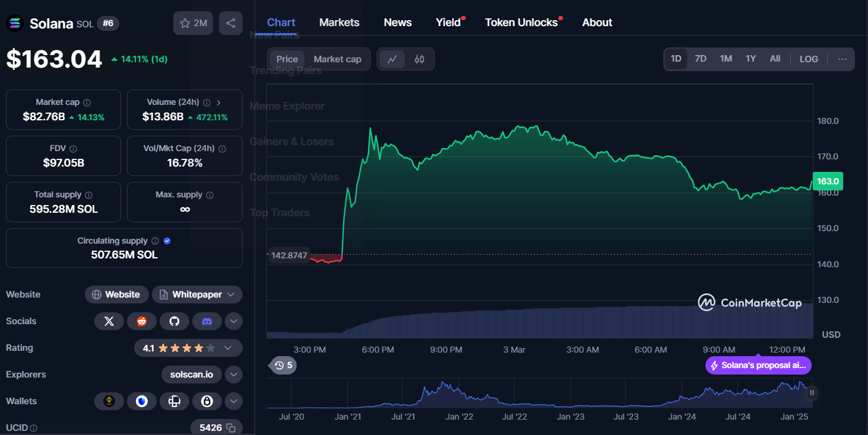Open the Token Unlocks tab

click(x=522, y=23)
